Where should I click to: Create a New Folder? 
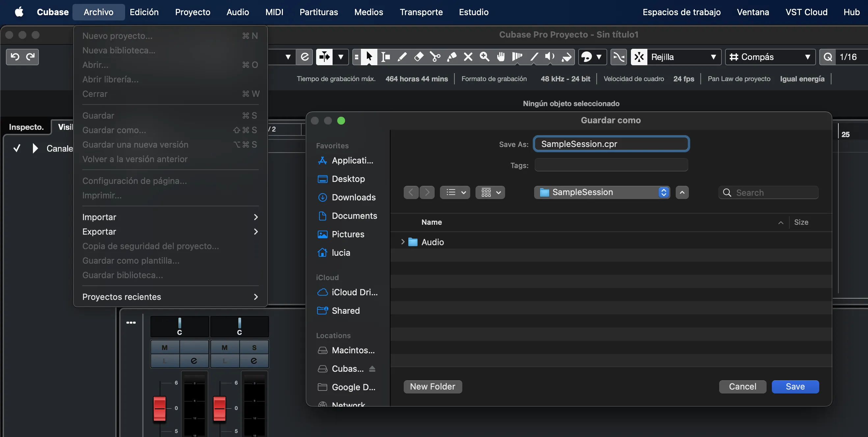[x=433, y=387]
